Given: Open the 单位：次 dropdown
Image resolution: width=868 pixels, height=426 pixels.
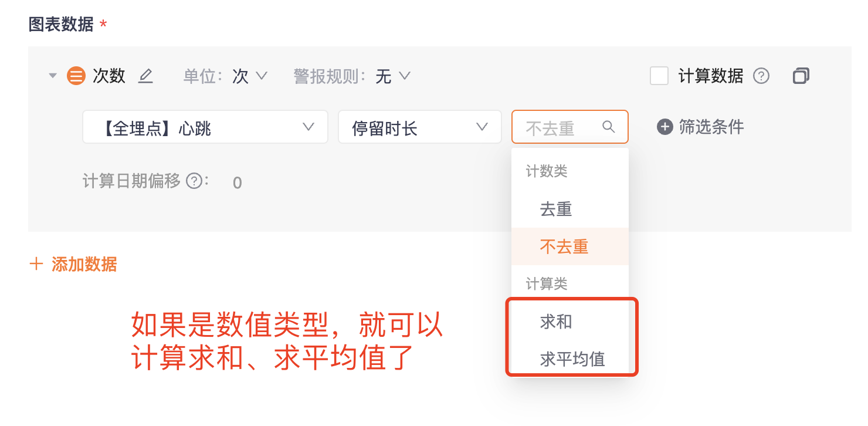Looking at the screenshot, I should [225, 76].
